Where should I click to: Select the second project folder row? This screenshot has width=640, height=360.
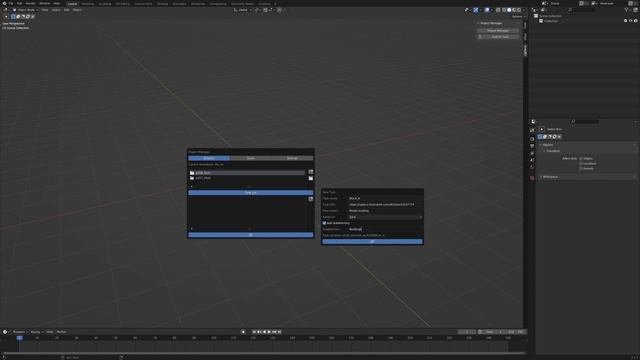[247, 178]
